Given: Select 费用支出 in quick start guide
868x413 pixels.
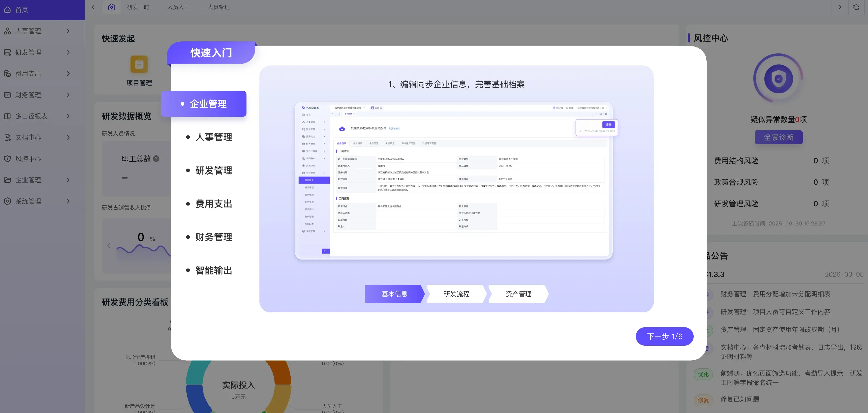Looking at the screenshot, I should pos(209,204).
